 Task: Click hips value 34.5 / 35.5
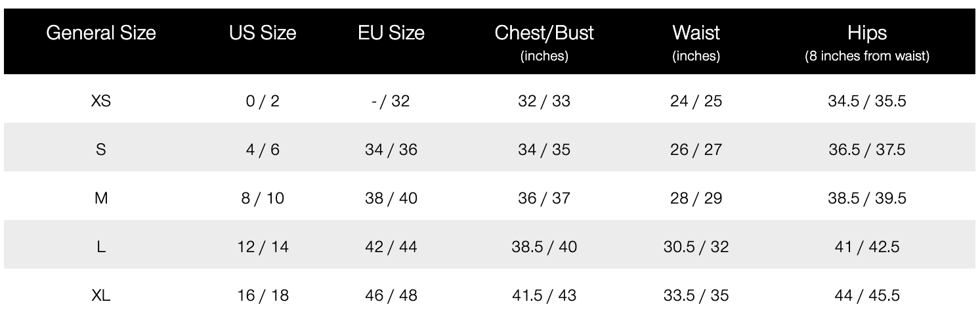tap(866, 101)
